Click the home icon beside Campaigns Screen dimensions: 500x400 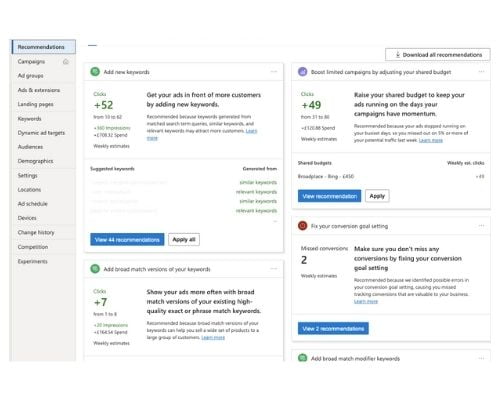[x=66, y=62]
